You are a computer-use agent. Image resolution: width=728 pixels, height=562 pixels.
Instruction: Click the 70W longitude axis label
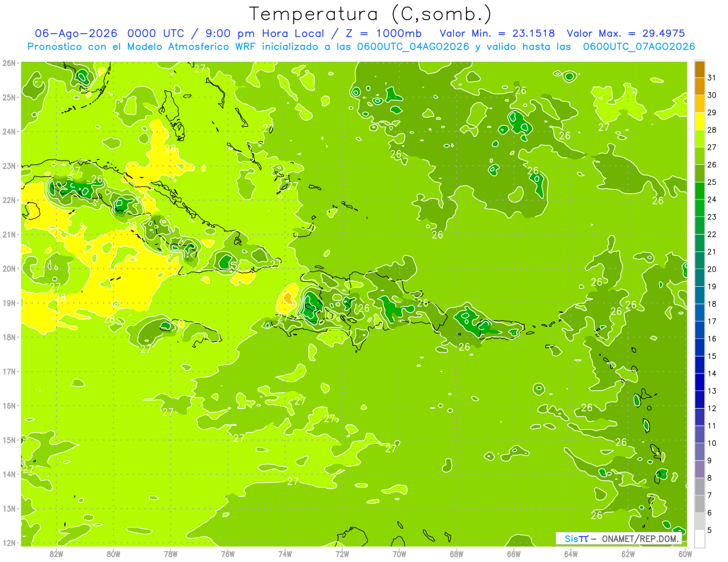tap(399, 554)
